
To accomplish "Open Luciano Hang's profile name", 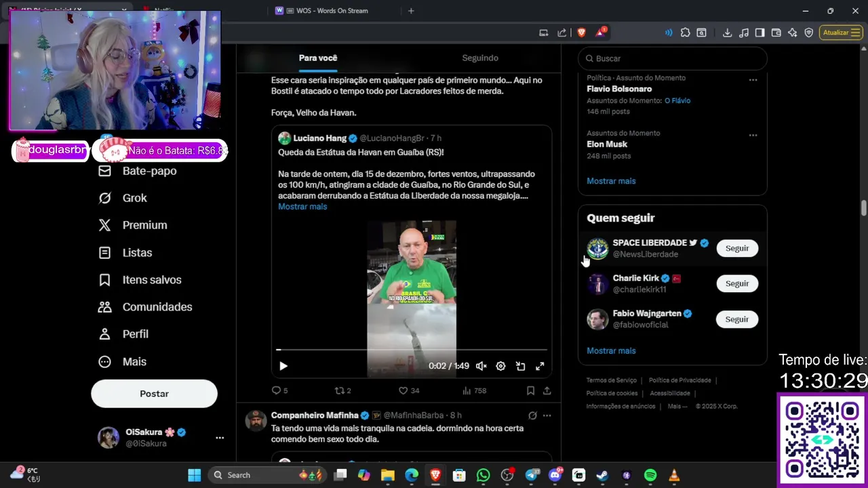I will click(319, 138).
